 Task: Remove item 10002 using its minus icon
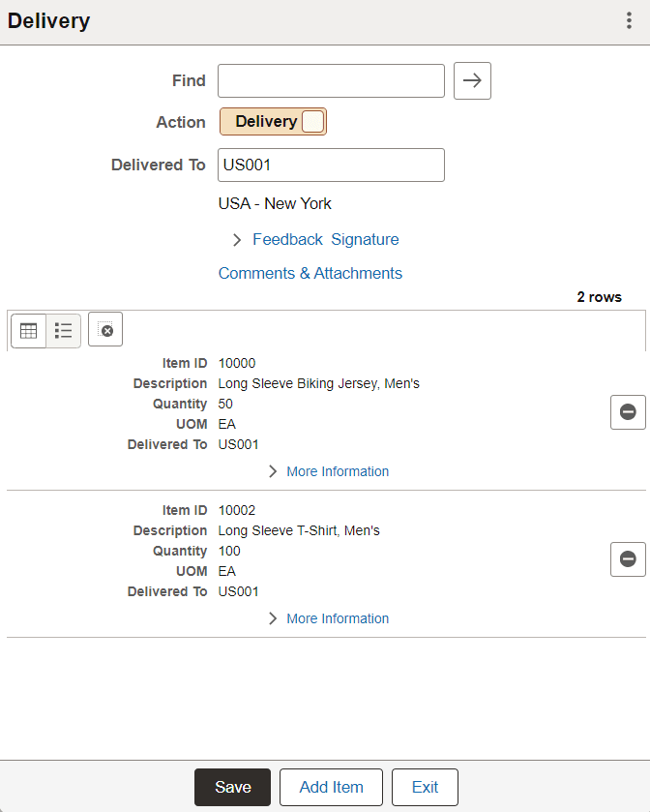tap(628, 558)
